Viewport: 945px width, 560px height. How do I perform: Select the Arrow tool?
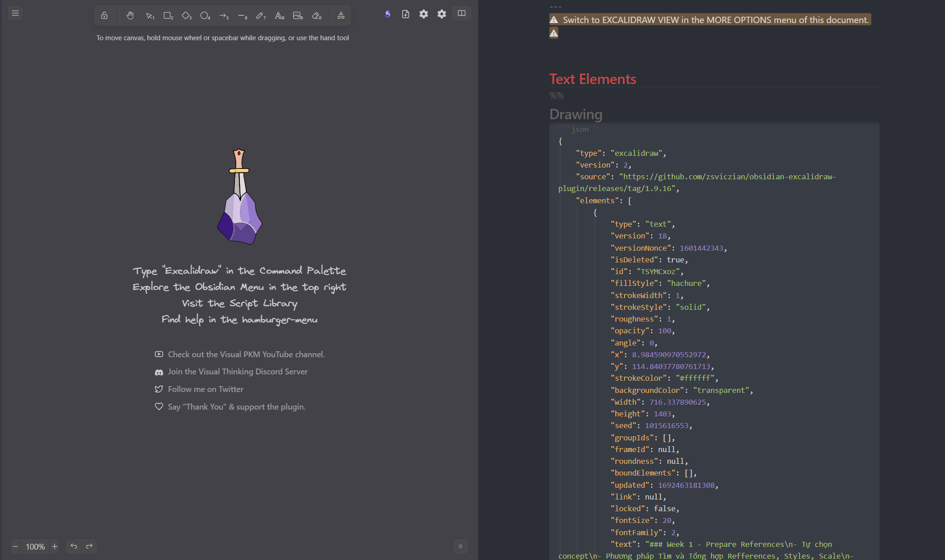(224, 15)
